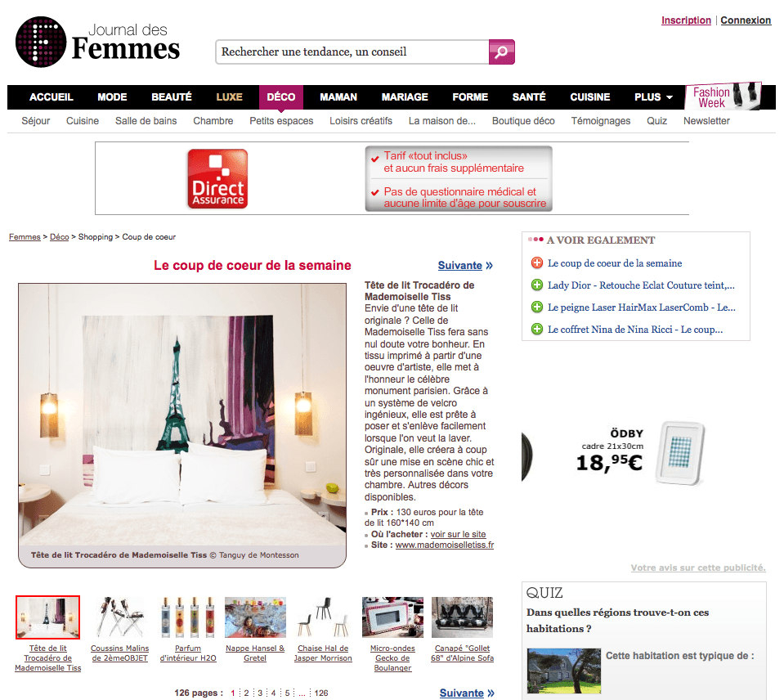Open the www.mademoiselletiss.fr site link

click(445, 545)
